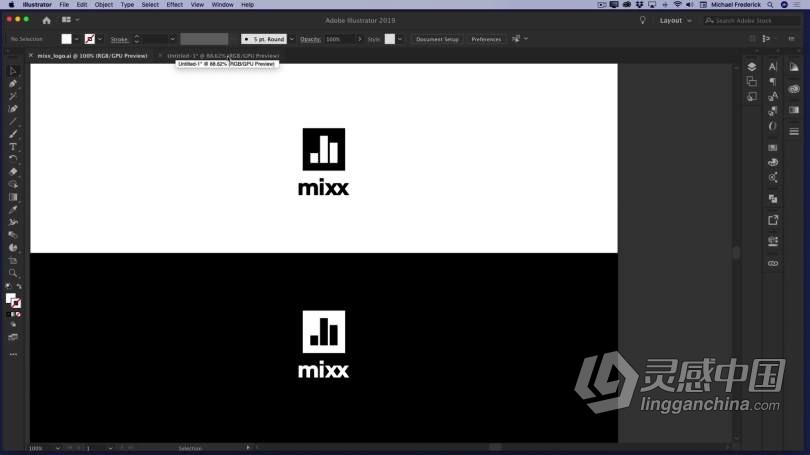
Task: Select the Eraser tool
Action: [13, 172]
